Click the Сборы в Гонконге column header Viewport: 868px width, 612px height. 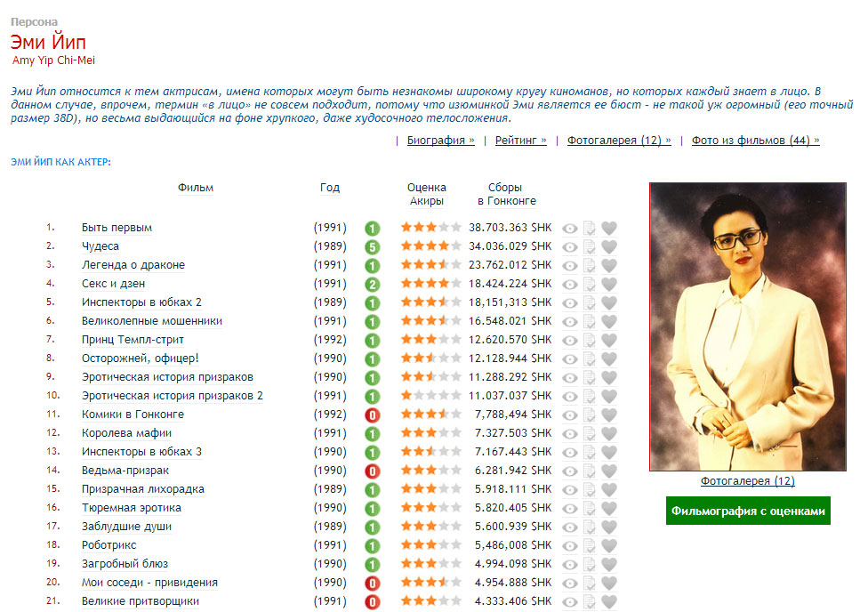[x=507, y=195]
